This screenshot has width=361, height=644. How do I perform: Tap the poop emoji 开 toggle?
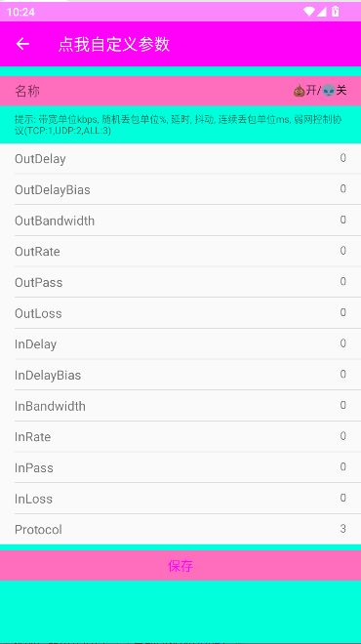[x=304, y=91]
